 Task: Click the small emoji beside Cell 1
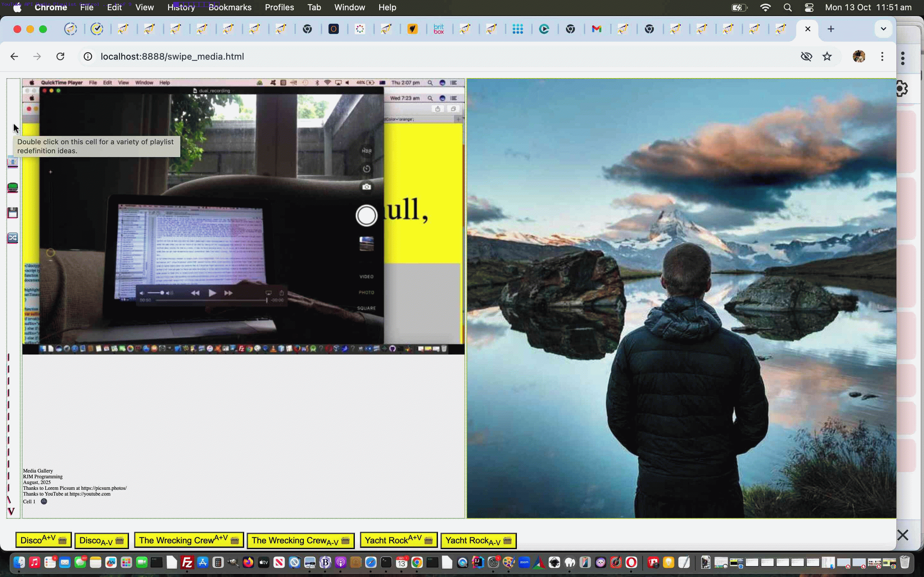tap(44, 501)
